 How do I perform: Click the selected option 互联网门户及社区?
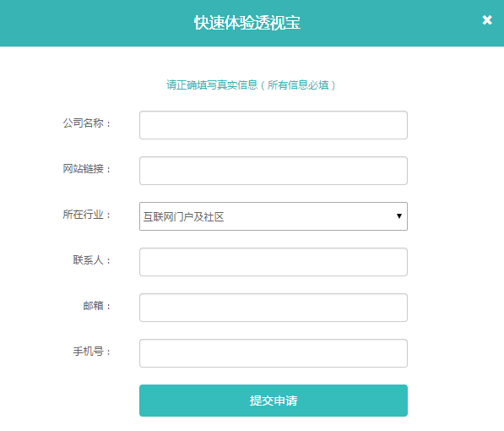click(x=183, y=216)
